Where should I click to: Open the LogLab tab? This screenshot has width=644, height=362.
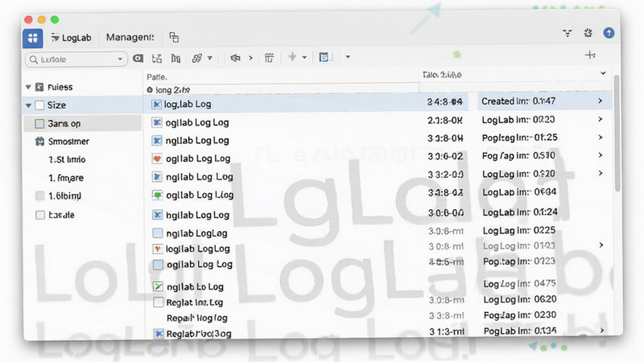coord(71,38)
